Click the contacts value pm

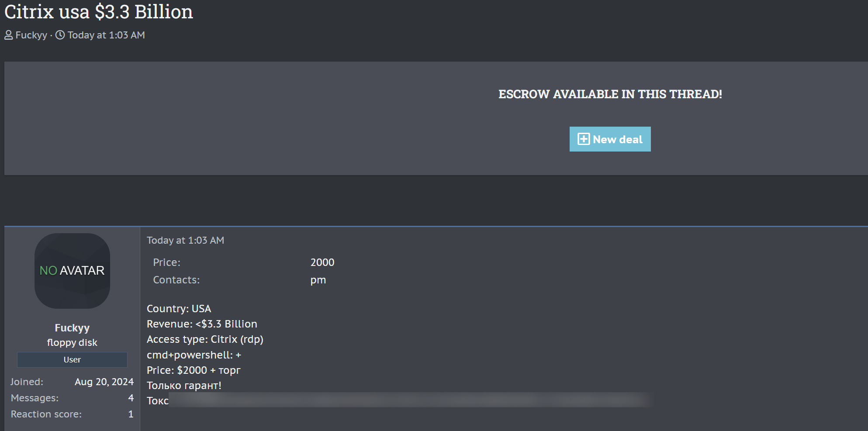[x=318, y=280]
